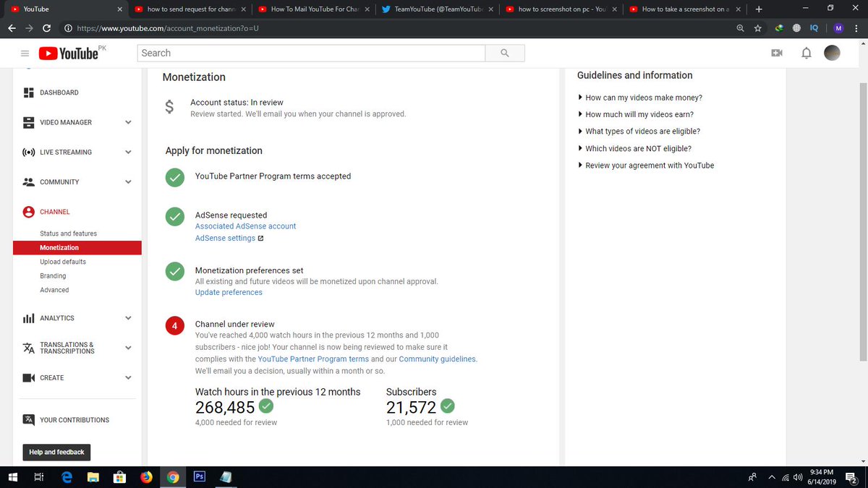This screenshot has width=868, height=488.
Task: Reload the page with refresh icon
Action: click(x=46, y=28)
